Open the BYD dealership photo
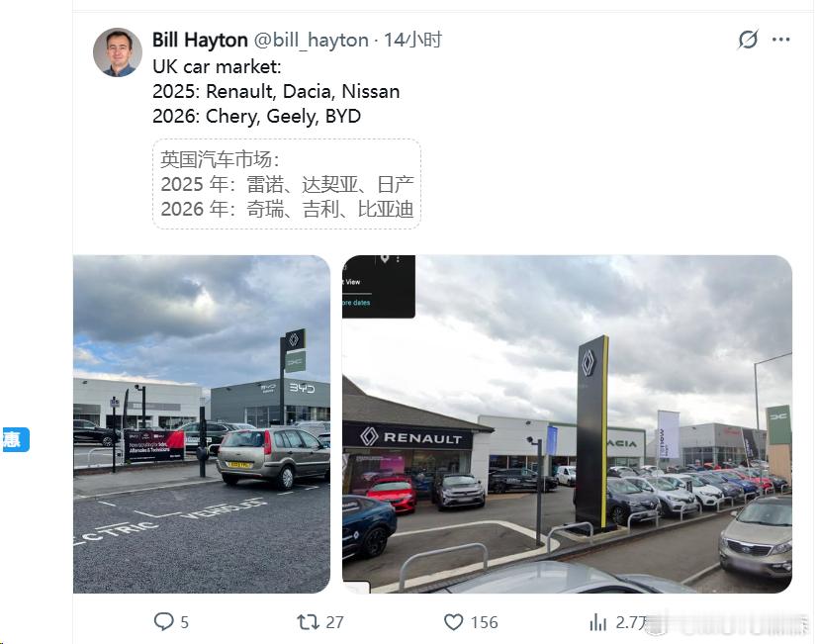Screen dimensions: 817x644 [202, 423]
